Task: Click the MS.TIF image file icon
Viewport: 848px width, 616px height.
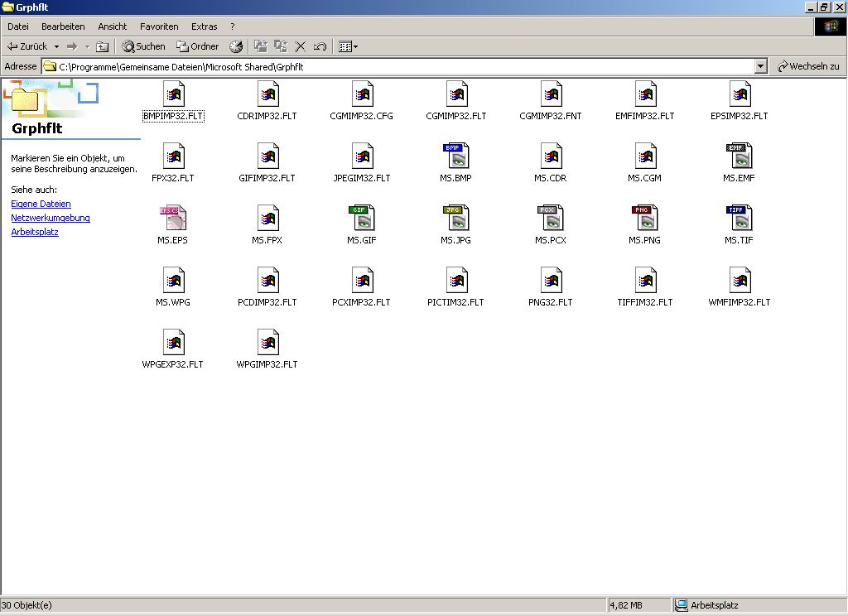Action: [x=740, y=219]
